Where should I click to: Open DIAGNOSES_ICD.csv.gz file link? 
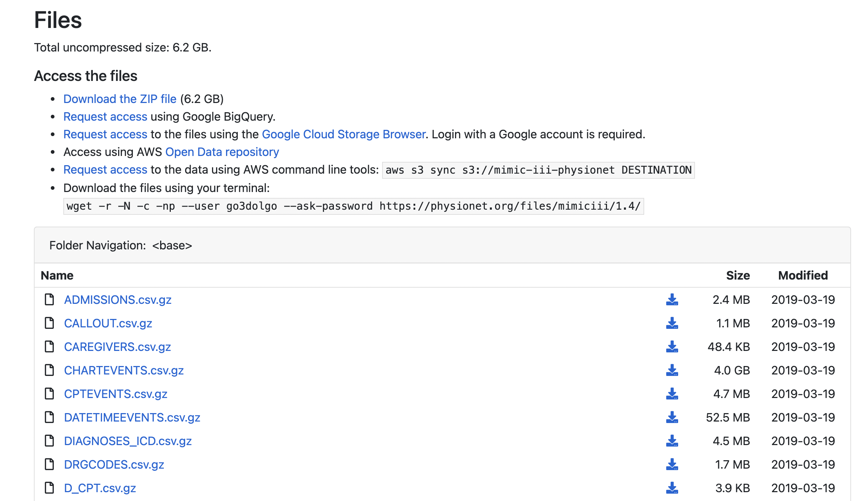[x=128, y=441]
